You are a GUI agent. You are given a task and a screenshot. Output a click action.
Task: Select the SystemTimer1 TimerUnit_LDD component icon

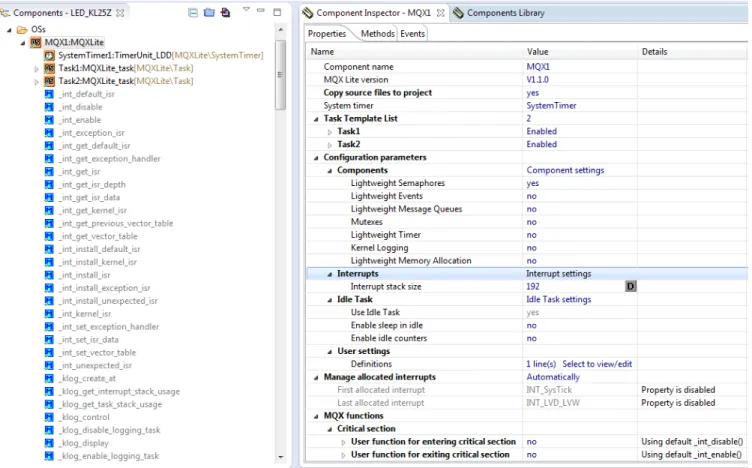(x=49, y=55)
